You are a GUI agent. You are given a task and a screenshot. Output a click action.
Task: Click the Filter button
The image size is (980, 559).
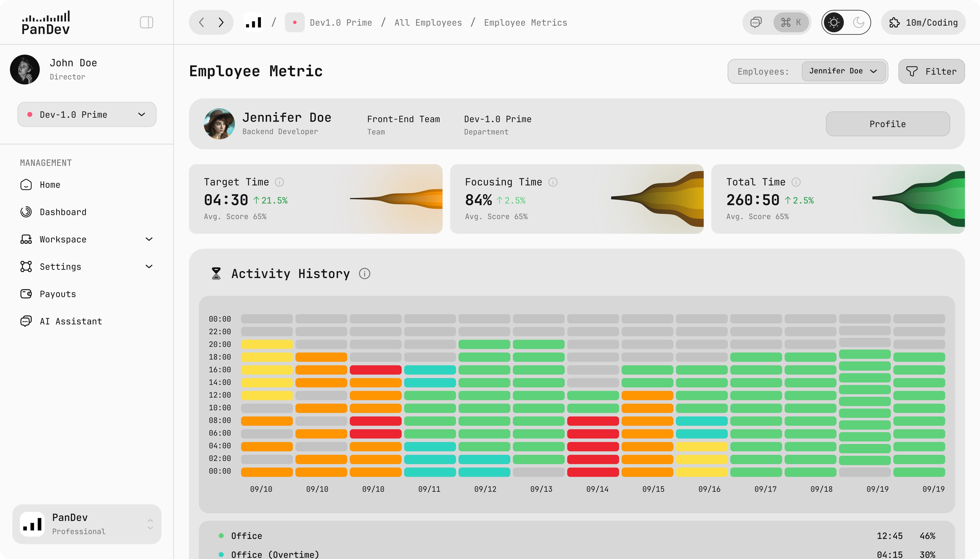point(931,71)
